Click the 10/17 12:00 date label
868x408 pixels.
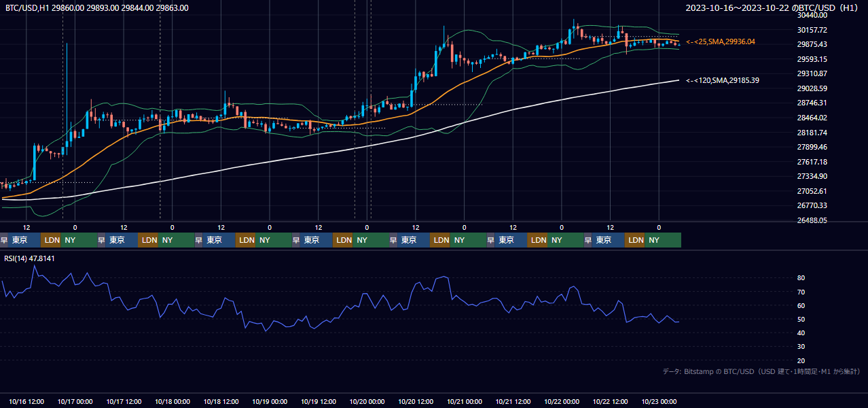pos(124,401)
